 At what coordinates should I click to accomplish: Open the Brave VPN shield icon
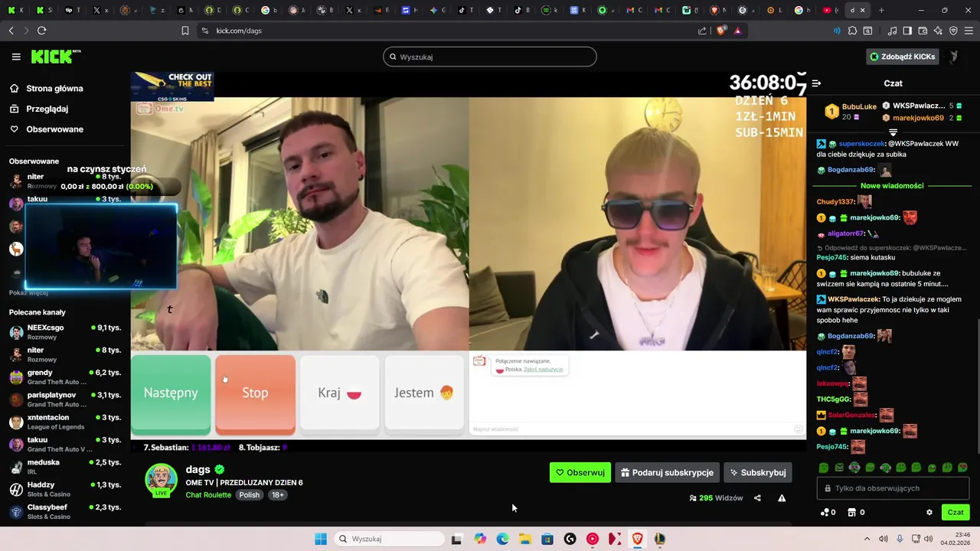(953, 31)
